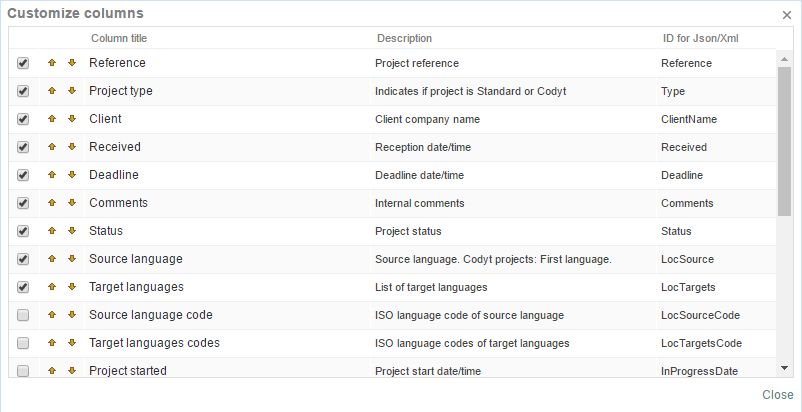The width and height of the screenshot is (802, 412).
Task: Click scrollbar down arrow in list
Action: coord(784,369)
